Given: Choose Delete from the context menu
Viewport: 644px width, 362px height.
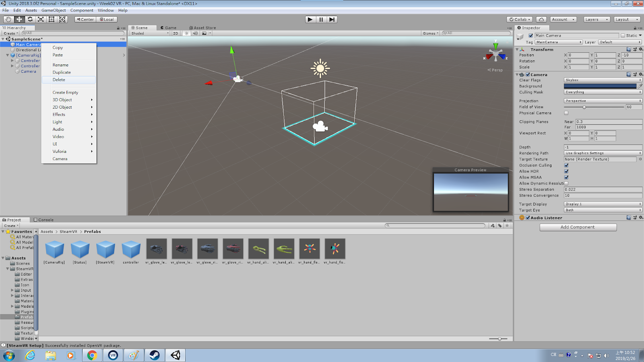Looking at the screenshot, I should (x=69, y=80).
